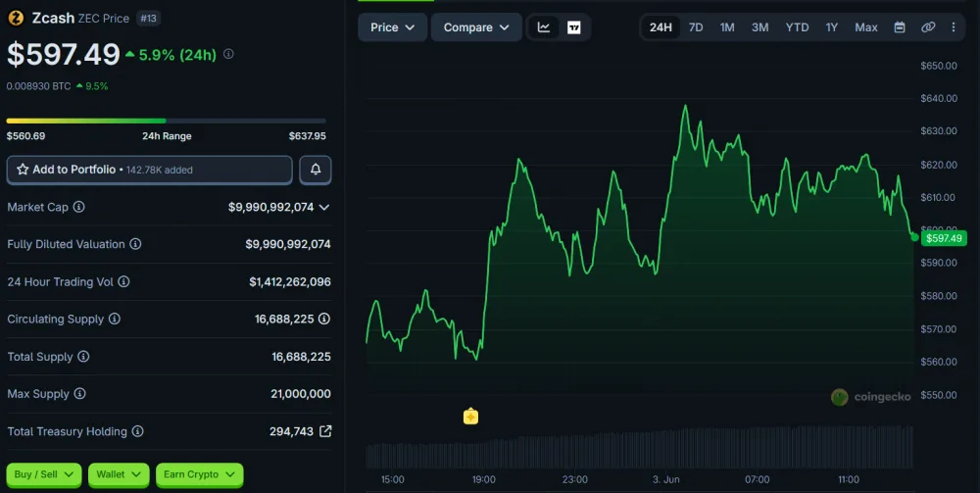The height and width of the screenshot is (493, 980).
Task: Open the Total Supply info icon
Action: coord(83,357)
